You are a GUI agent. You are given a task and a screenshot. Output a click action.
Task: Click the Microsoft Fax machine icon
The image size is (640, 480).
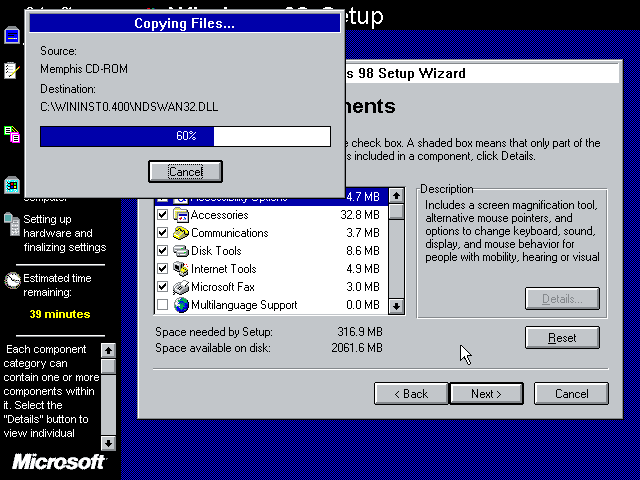181,287
